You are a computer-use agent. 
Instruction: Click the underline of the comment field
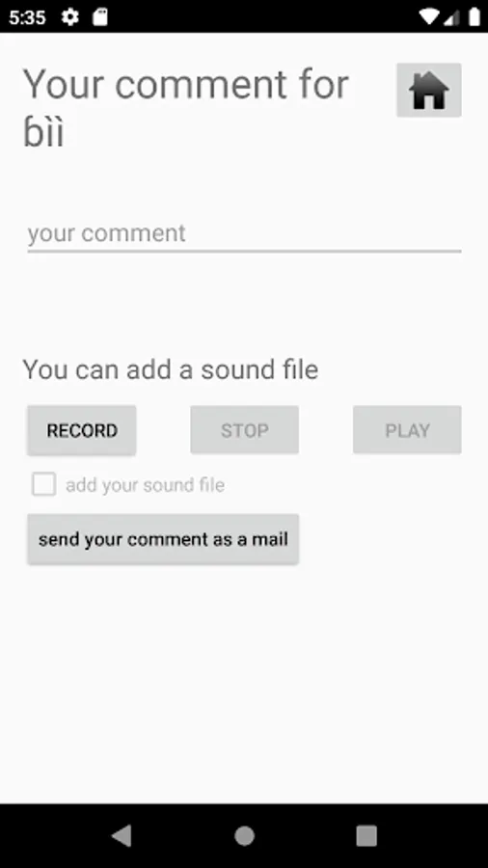coord(244,252)
